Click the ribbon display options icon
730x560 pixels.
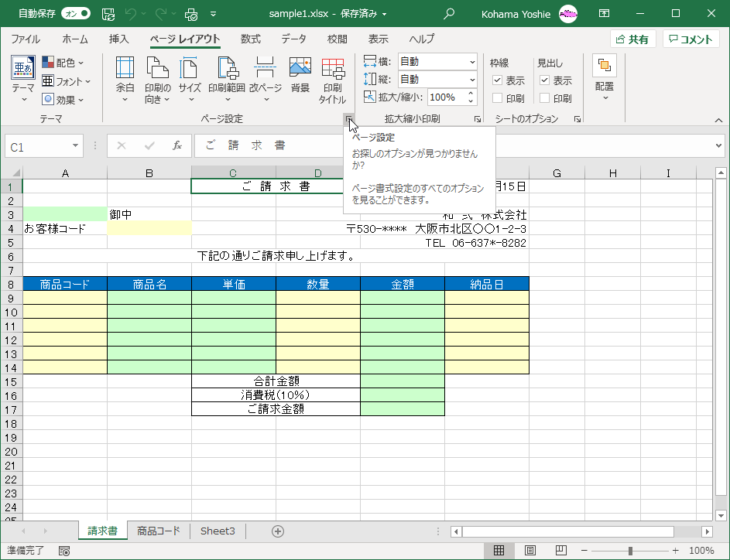[x=604, y=13]
